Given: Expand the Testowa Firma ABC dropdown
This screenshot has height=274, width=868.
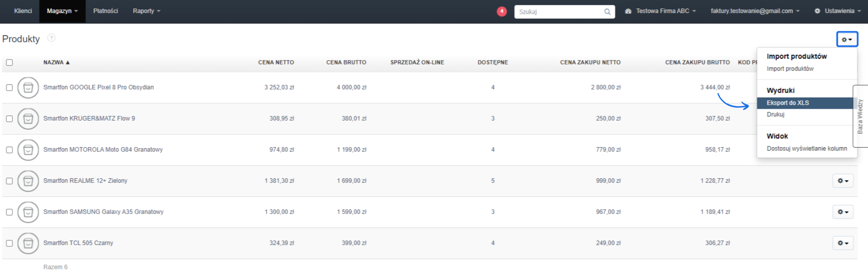Looking at the screenshot, I should click(660, 11).
